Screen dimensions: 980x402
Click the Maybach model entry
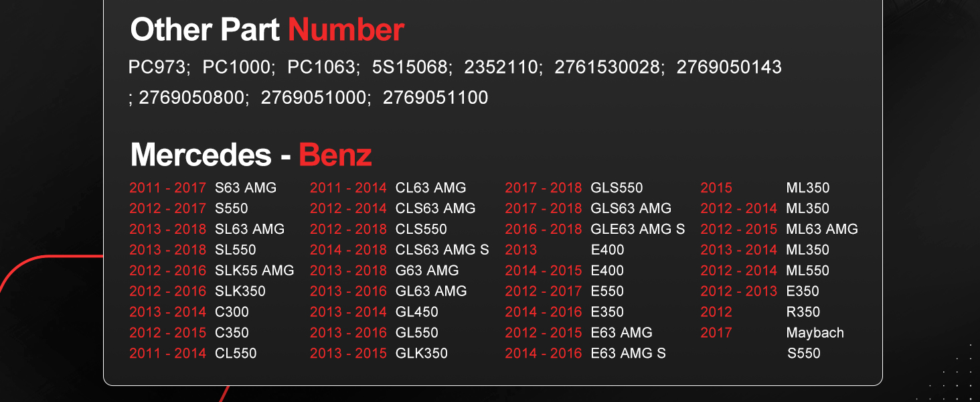click(x=815, y=333)
